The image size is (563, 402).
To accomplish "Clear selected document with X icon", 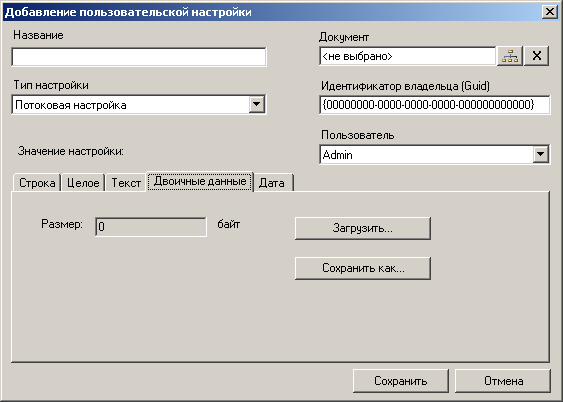I will [x=536, y=56].
